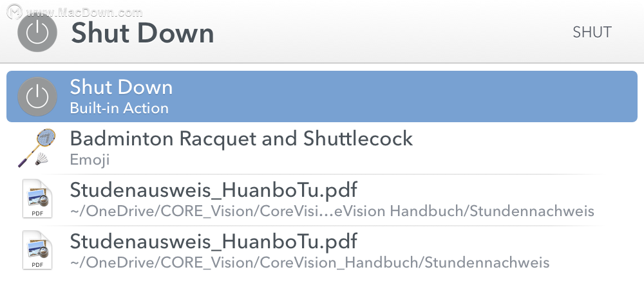Select the highlighted Shut Down result label

point(121,87)
